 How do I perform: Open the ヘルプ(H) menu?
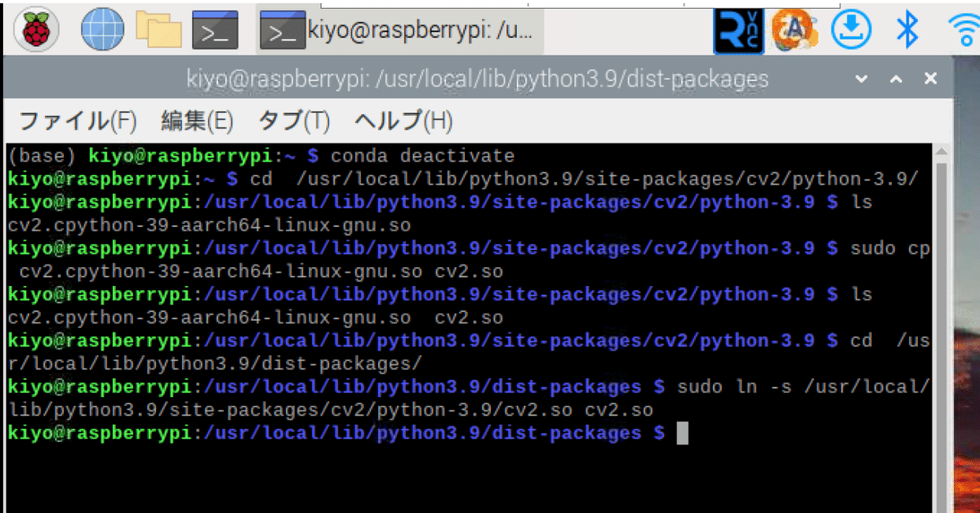tap(403, 122)
